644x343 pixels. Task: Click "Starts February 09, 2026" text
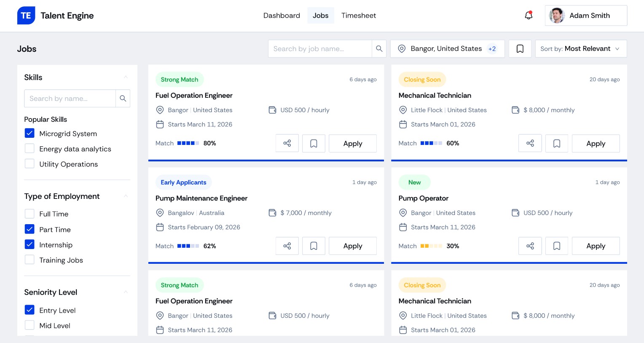(204, 227)
